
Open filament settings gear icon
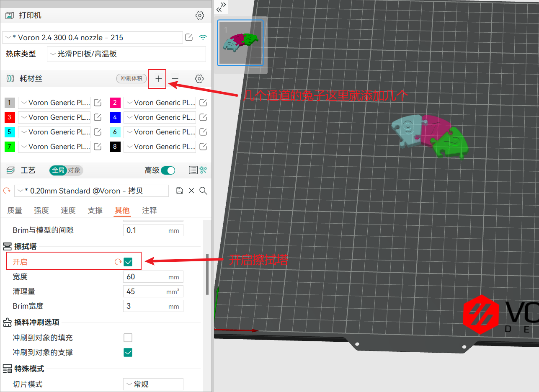coord(199,79)
